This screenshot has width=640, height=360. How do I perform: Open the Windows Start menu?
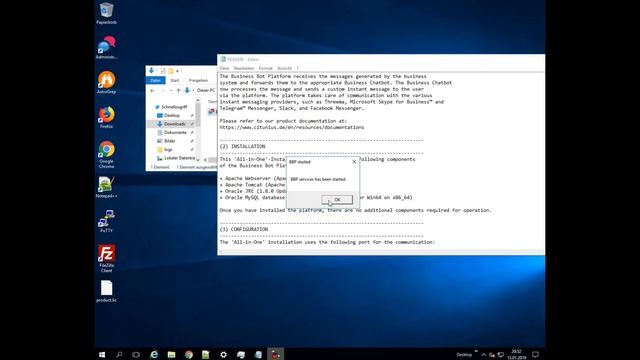pyautogui.click(x=102, y=354)
